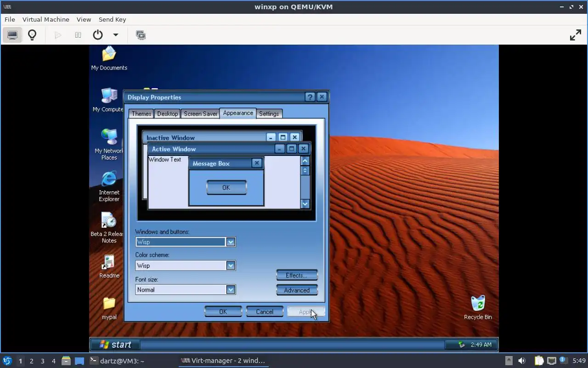Switch to host workspace 4
Screen dimensions: 588x368
click(53, 361)
